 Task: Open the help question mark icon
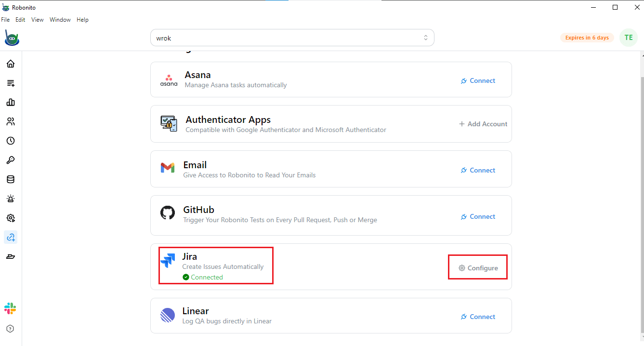pyautogui.click(x=10, y=329)
